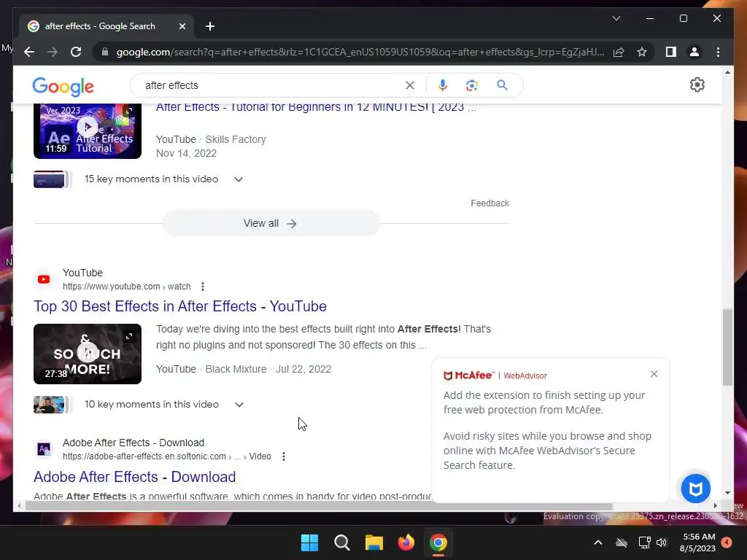747x560 pixels.
Task: Reload the Google search page
Action: coord(76,52)
